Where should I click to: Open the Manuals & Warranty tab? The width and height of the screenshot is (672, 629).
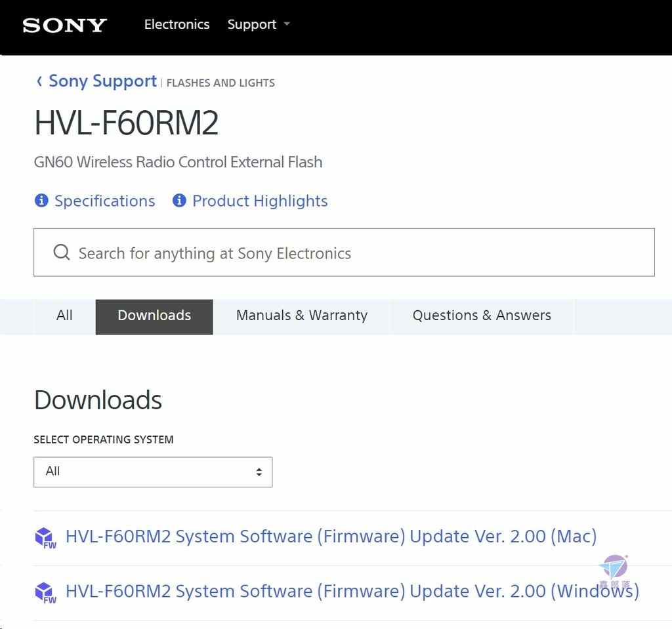[302, 317]
